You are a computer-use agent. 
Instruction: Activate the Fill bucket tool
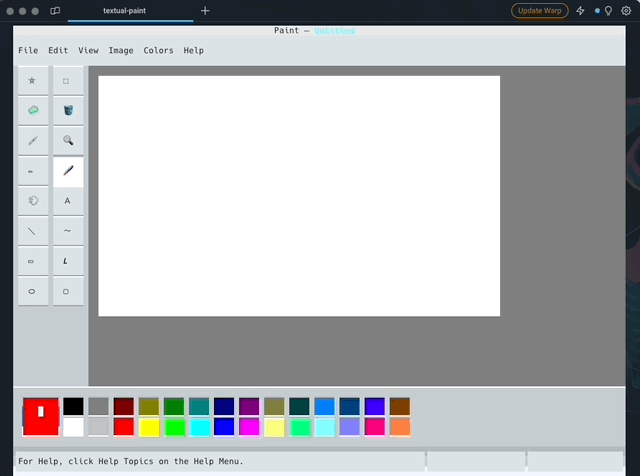(x=67, y=111)
